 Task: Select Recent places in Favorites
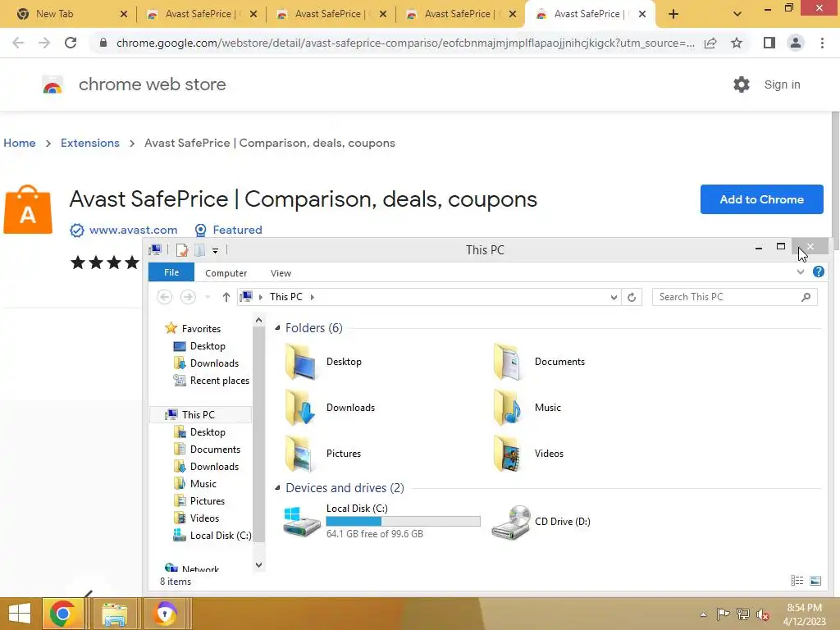(220, 381)
